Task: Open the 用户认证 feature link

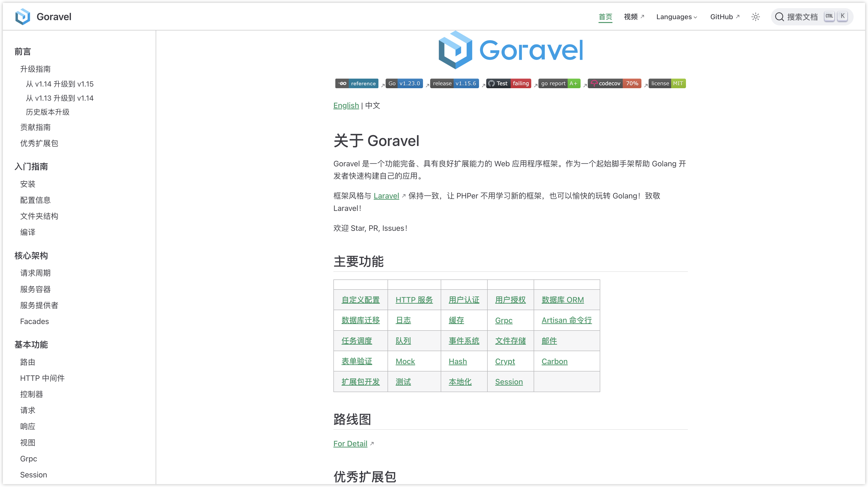Action: 464,300
